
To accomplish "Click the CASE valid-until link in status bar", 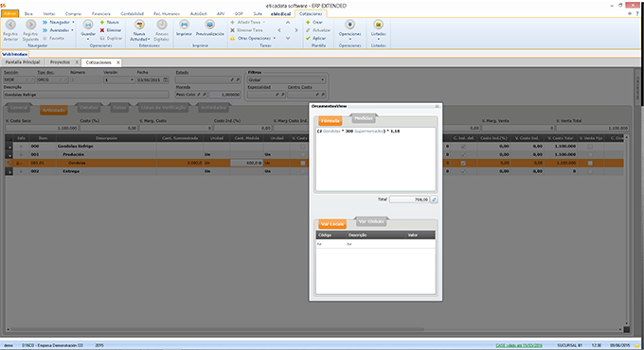I will 519,345.
